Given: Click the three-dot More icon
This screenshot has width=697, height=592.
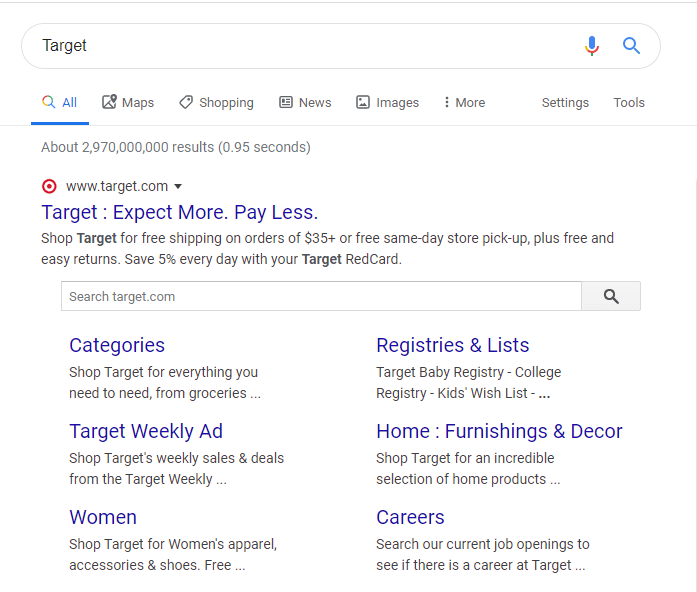Looking at the screenshot, I should [x=447, y=102].
